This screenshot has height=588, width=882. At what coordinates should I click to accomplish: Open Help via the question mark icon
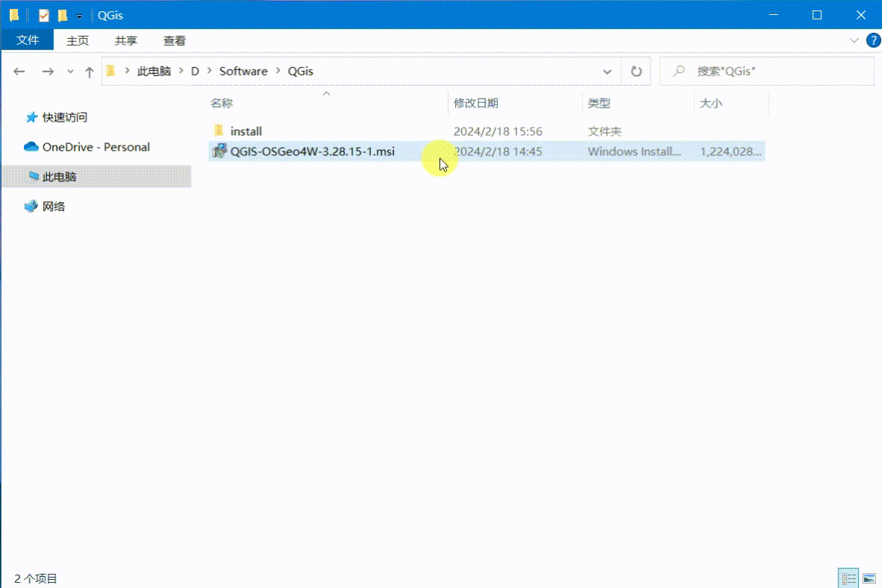click(874, 40)
